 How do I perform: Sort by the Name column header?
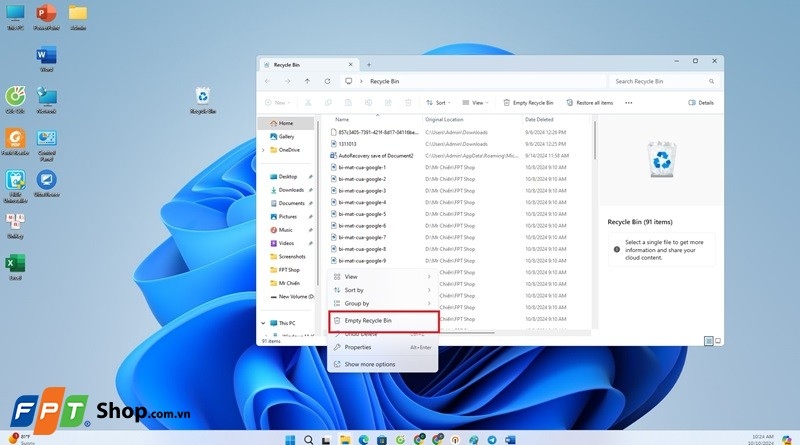(x=377, y=119)
